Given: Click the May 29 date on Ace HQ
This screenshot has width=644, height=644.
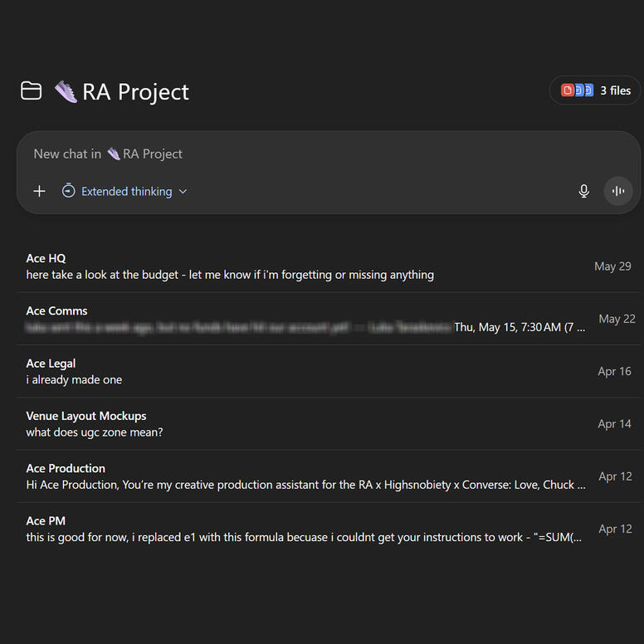Looking at the screenshot, I should tap(612, 266).
